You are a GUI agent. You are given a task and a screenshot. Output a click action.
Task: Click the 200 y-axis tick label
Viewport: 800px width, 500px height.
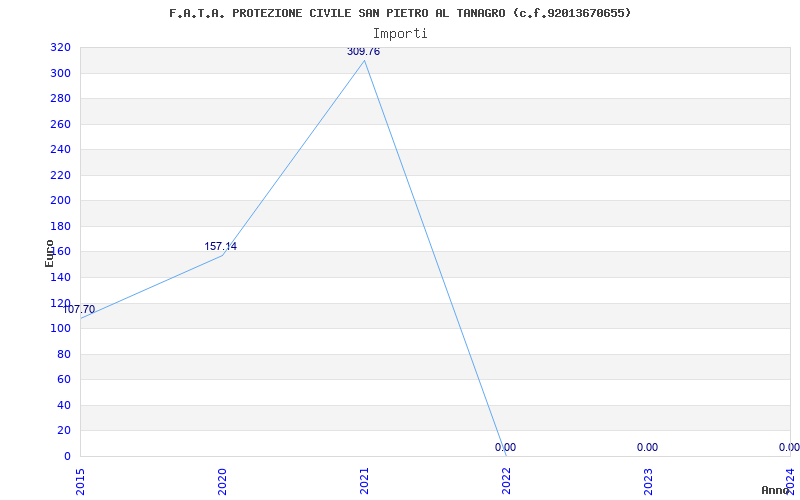(60, 201)
